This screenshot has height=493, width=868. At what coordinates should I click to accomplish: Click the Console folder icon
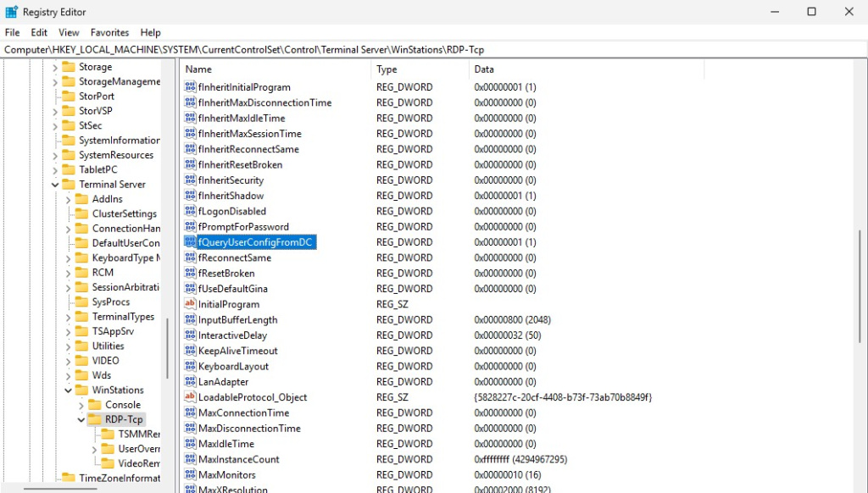(95, 405)
